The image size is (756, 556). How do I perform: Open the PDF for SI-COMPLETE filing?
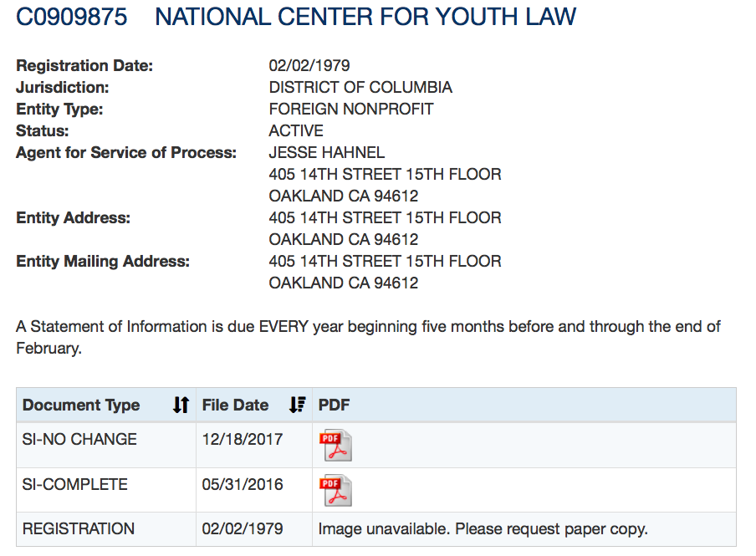[x=336, y=490]
